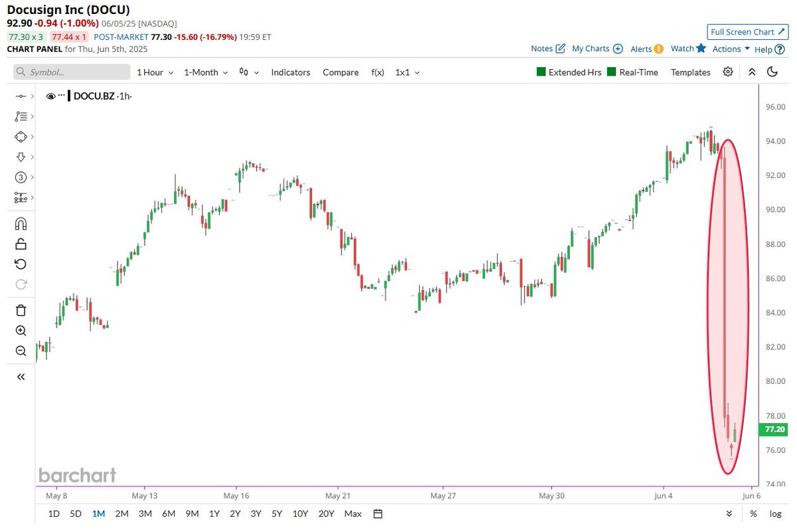Open Notes editor
Viewport: 797px width, 532px height.
pyautogui.click(x=548, y=48)
